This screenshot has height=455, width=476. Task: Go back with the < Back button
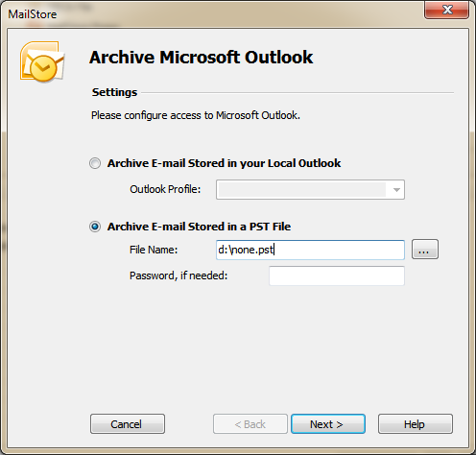click(250, 424)
